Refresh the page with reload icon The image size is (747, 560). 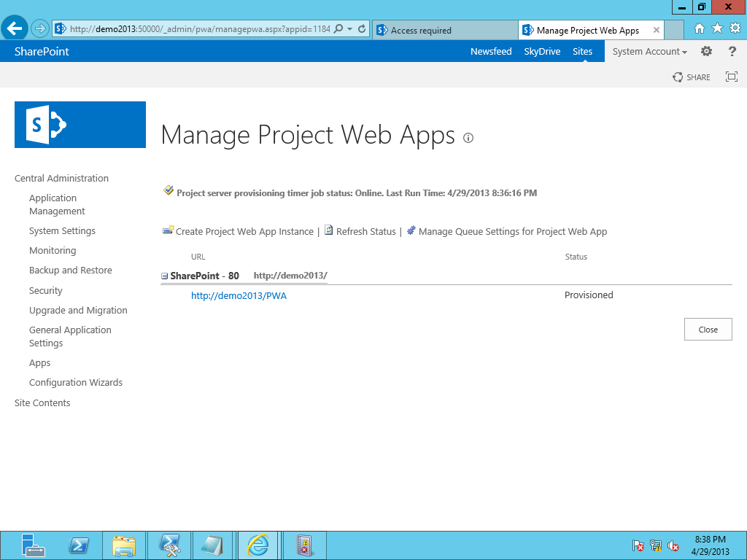tap(362, 29)
